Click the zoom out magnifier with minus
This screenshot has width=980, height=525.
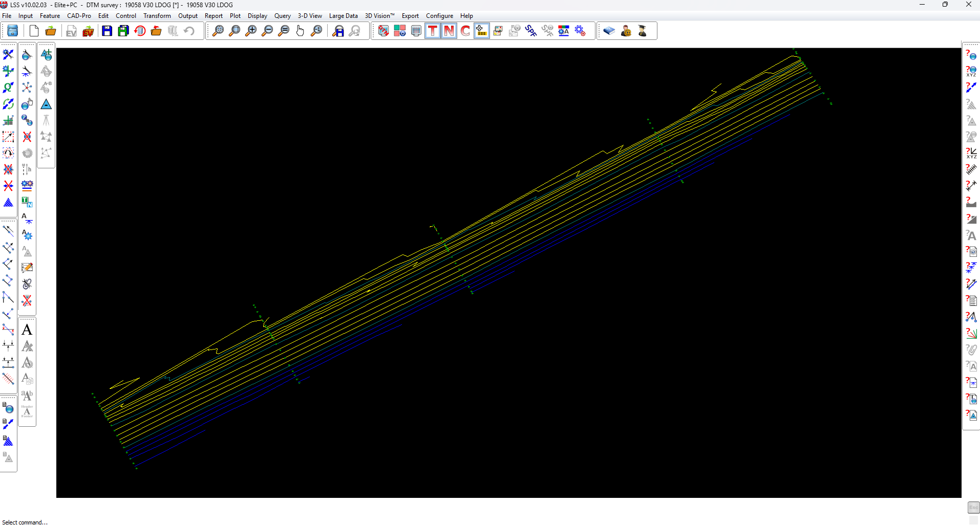(267, 31)
